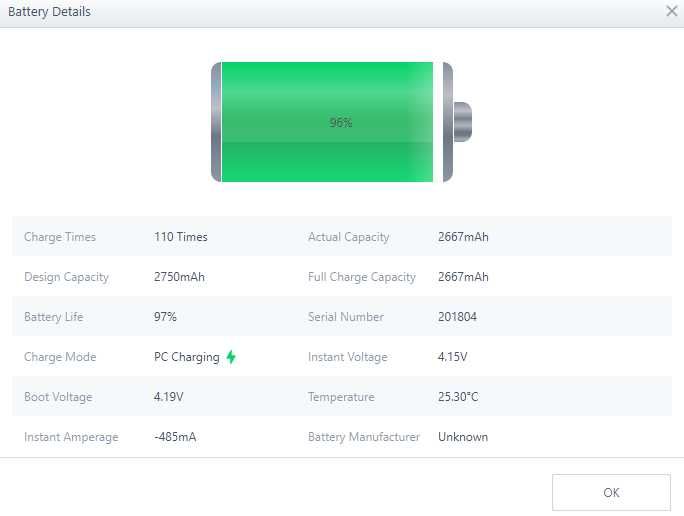Click the Temperature label
This screenshot has width=684, height=516.
(x=341, y=397)
